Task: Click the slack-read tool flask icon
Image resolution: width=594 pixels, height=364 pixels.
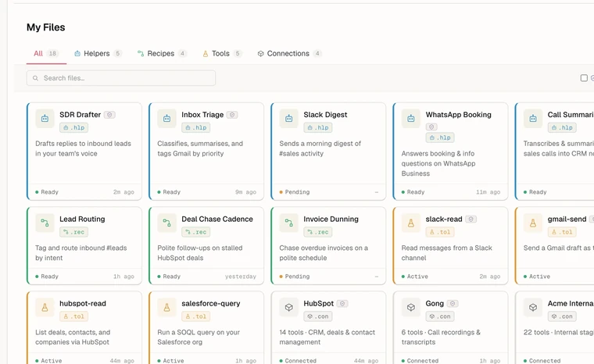Action: pos(410,223)
